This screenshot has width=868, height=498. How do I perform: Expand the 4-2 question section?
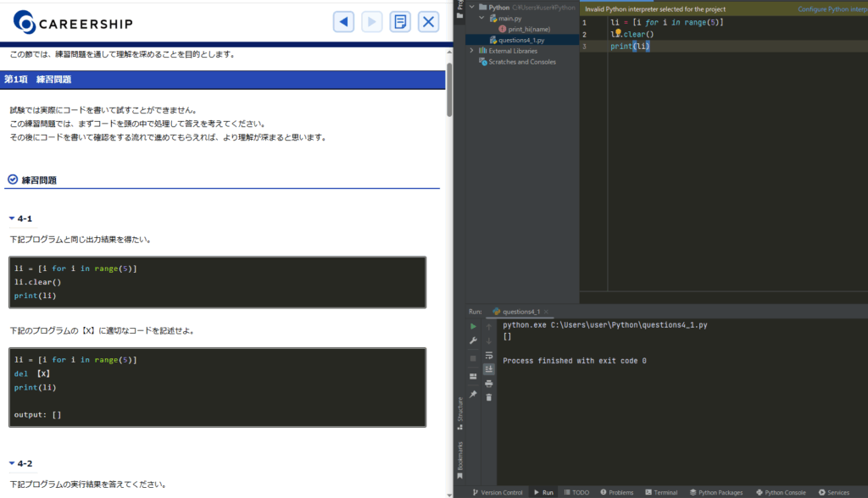(12, 463)
